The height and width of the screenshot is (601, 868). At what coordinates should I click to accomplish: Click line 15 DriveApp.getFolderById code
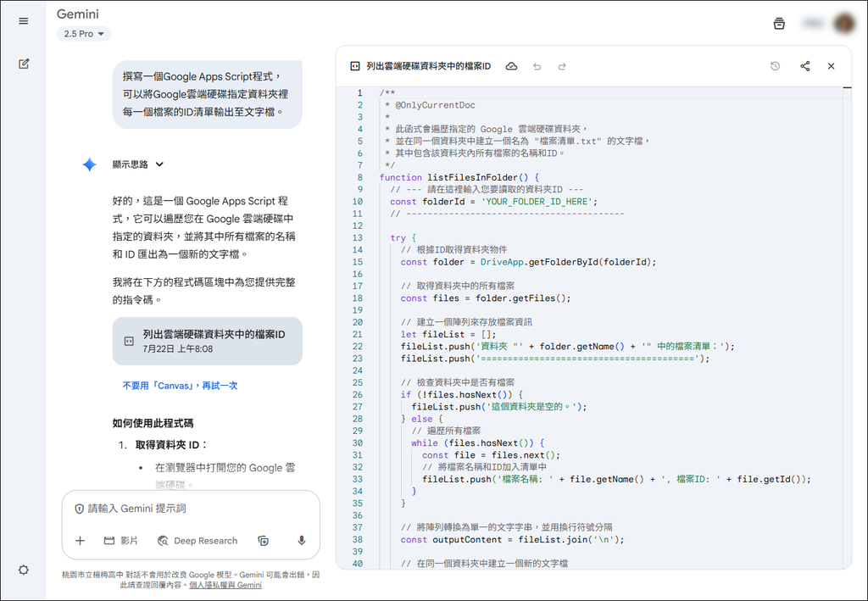point(529,262)
